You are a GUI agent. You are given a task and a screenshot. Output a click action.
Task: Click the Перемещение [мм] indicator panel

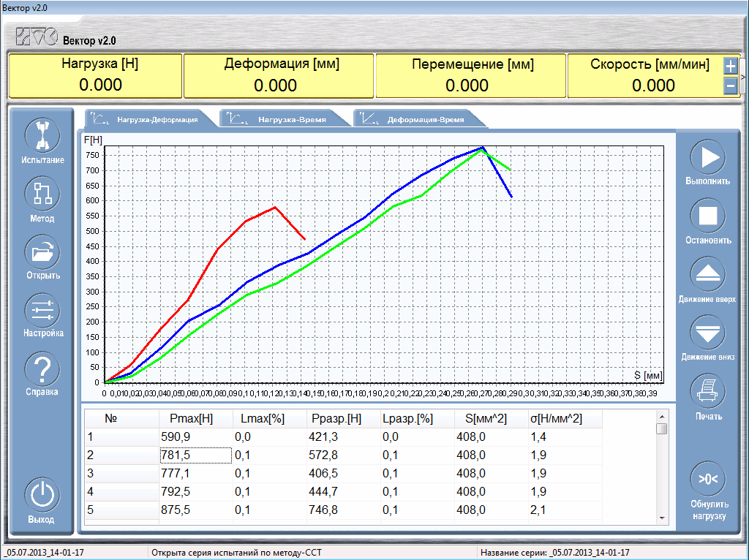[471, 76]
